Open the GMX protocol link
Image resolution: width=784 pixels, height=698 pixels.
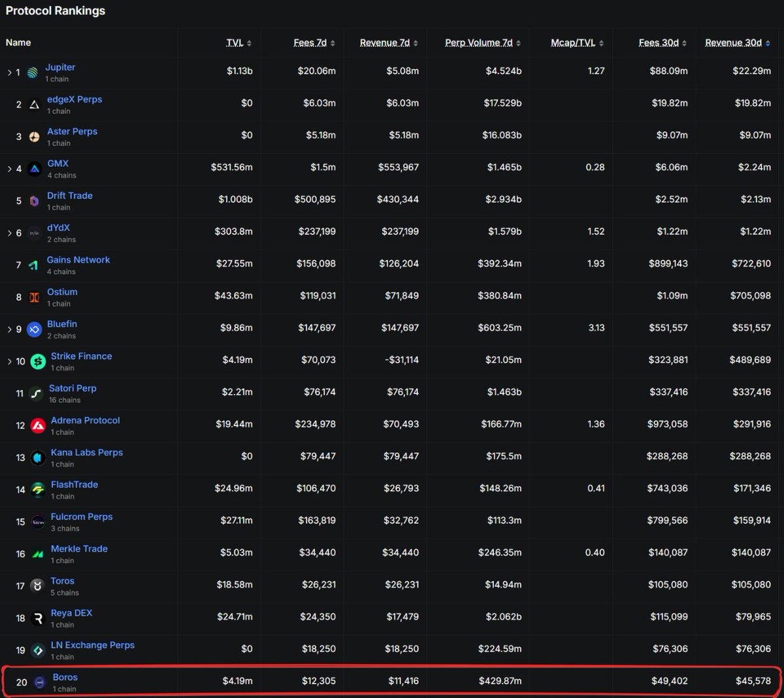pos(57,163)
